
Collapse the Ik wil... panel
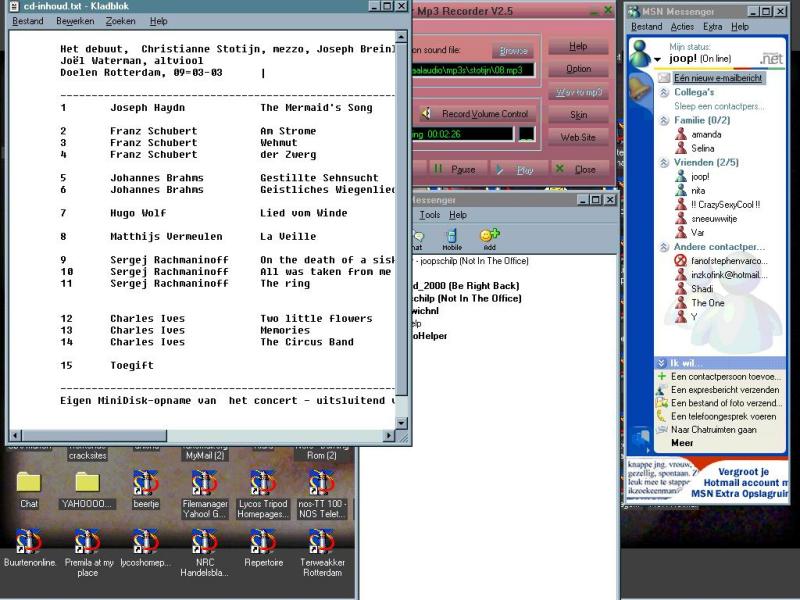click(661, 363)
